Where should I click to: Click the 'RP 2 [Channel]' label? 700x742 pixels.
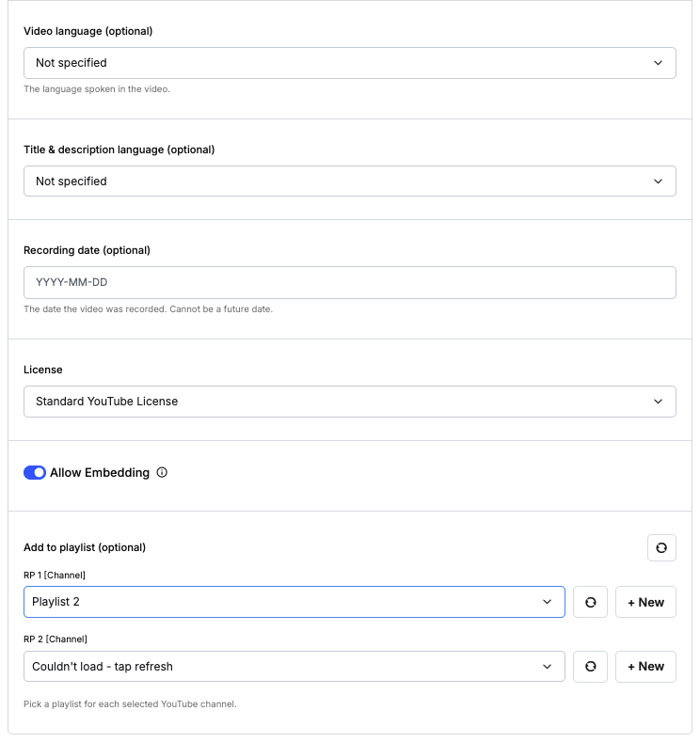[56, 639]
